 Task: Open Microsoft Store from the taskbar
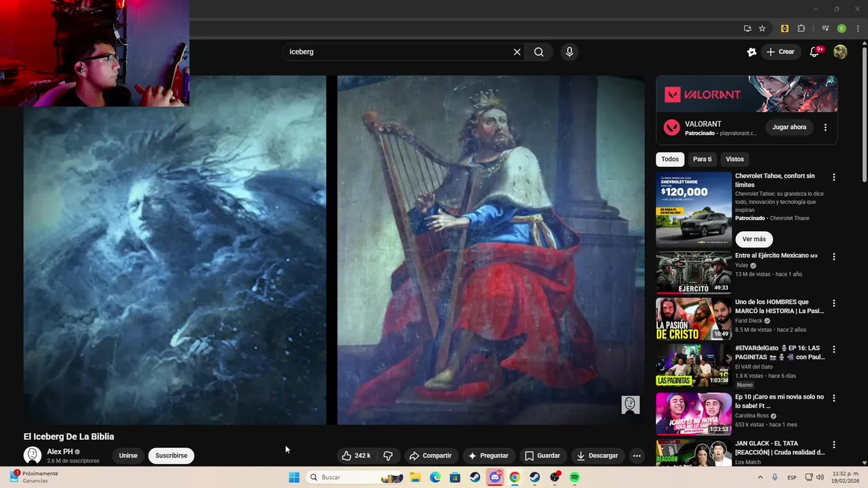[x=455, y=477]
